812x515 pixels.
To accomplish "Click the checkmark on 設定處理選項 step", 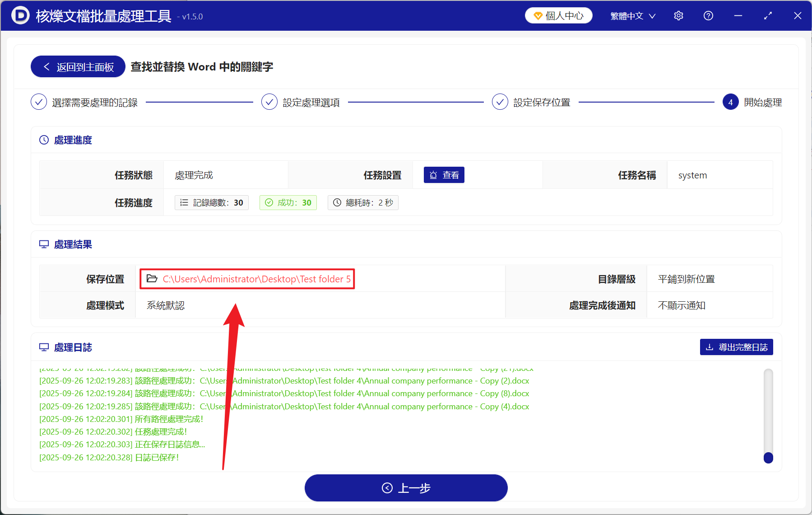I will pyautogui.click(x=269, y=102).
